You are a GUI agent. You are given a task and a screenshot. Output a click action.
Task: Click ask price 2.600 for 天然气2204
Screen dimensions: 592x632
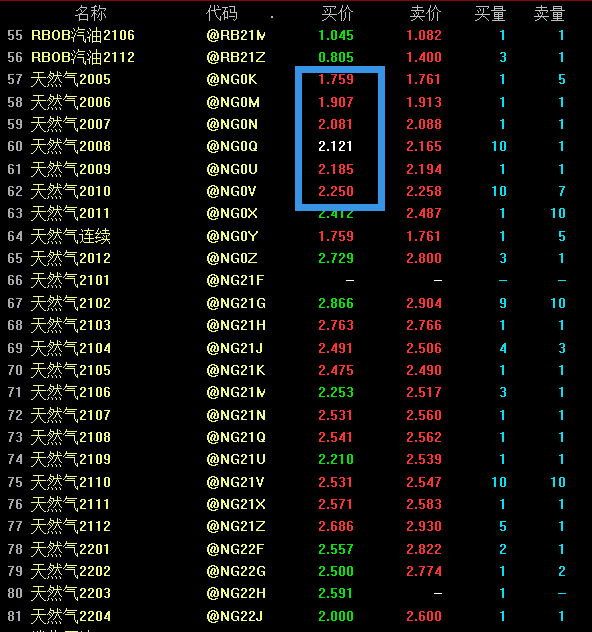click(424, 616)
